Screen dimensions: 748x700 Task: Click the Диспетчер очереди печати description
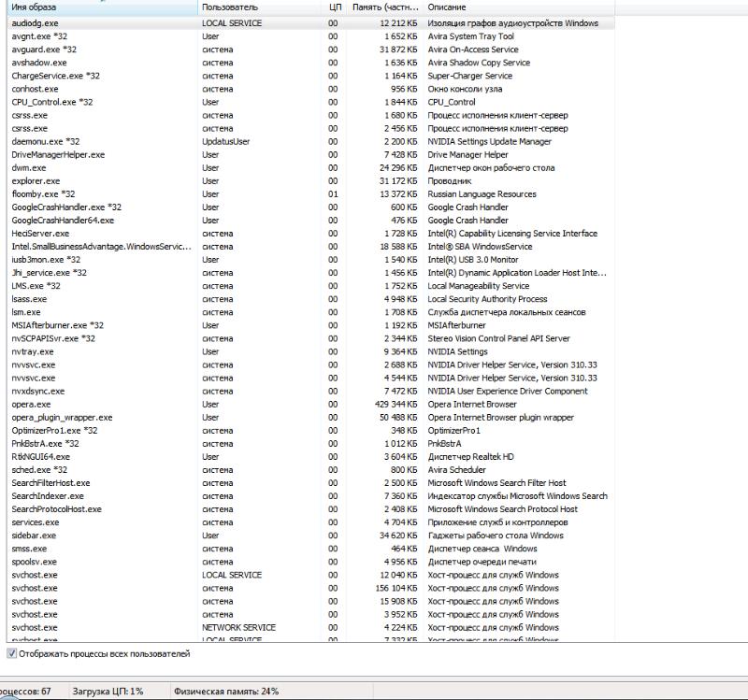[482, 562]
